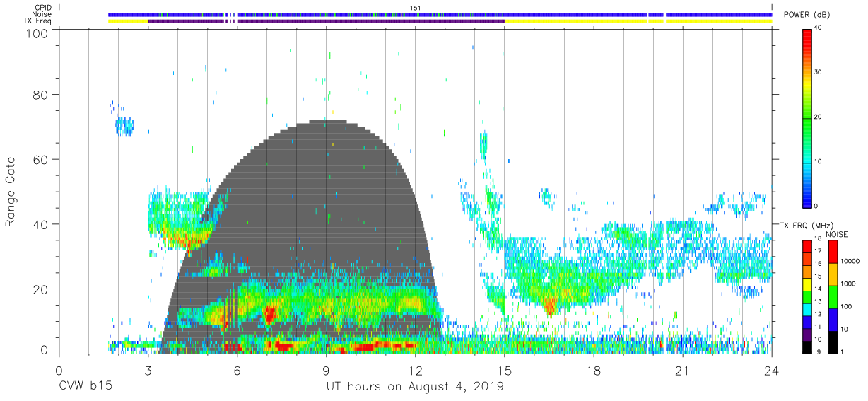868x401 pixels.
Task: Click the NOISE color scale bar
Action: tap(833, 296)
